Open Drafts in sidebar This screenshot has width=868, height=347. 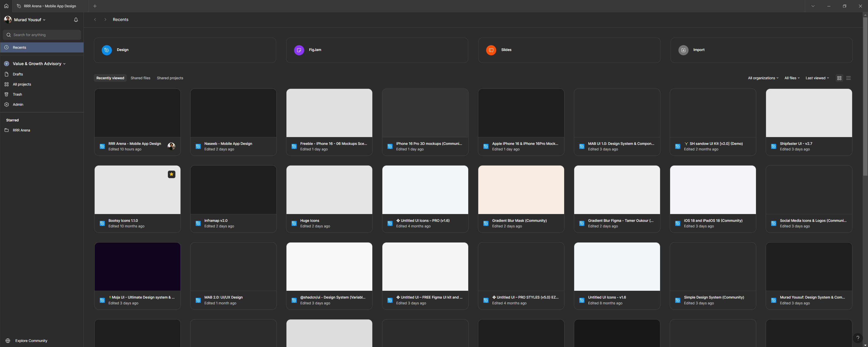click(x=42, y=74)
